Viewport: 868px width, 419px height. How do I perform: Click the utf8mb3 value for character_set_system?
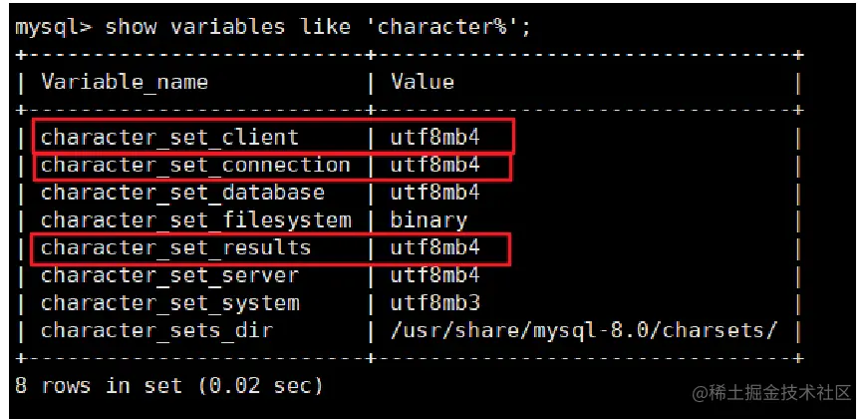(435, 302)
